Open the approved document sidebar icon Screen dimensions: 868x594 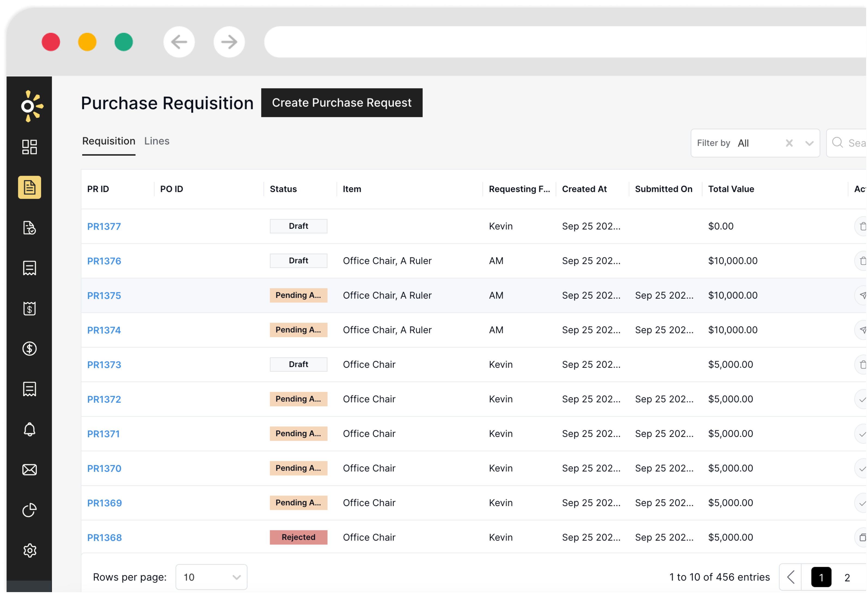(29, 228)
